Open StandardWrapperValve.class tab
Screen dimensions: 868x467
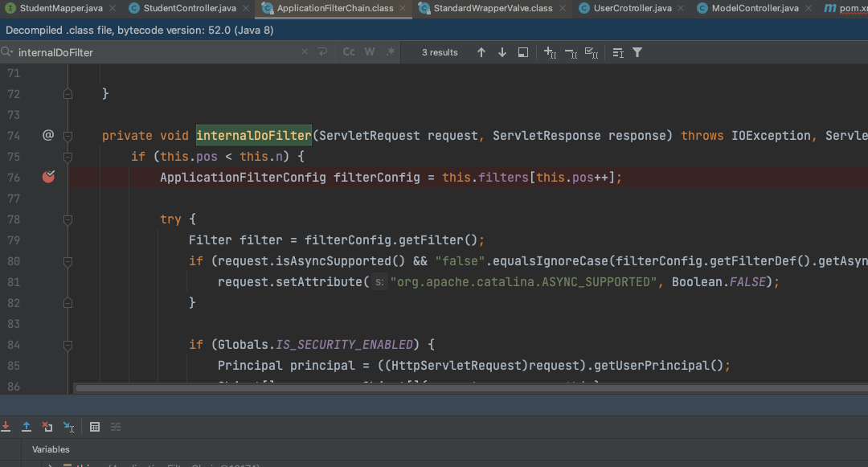[x=493, y=8]
